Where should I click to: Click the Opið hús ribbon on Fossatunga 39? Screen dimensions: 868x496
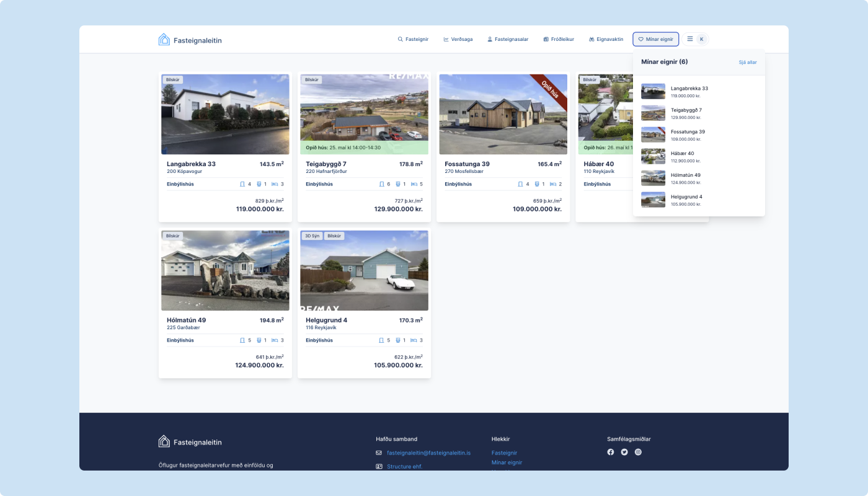click(550, 91)
